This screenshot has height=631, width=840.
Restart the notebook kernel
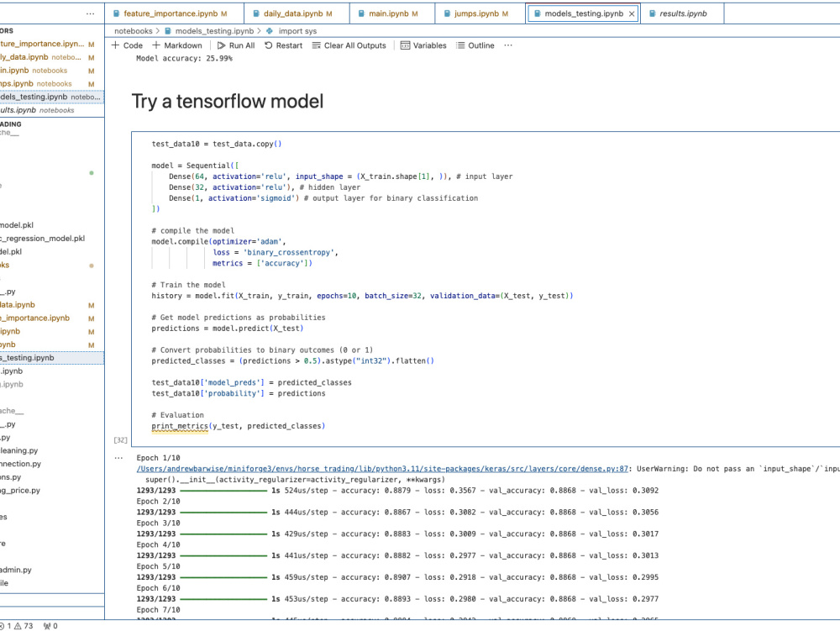(x=283, y=45)
